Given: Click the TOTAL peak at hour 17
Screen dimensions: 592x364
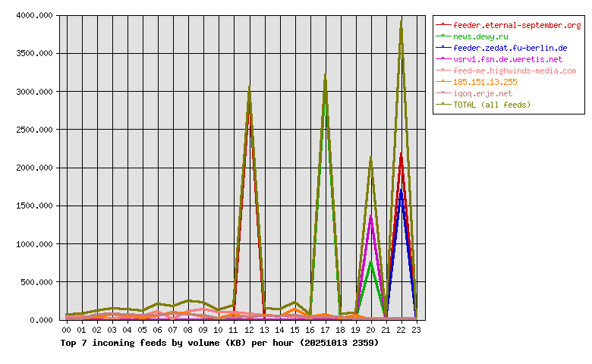Looking at the screenshot, I should click(325, 75).
